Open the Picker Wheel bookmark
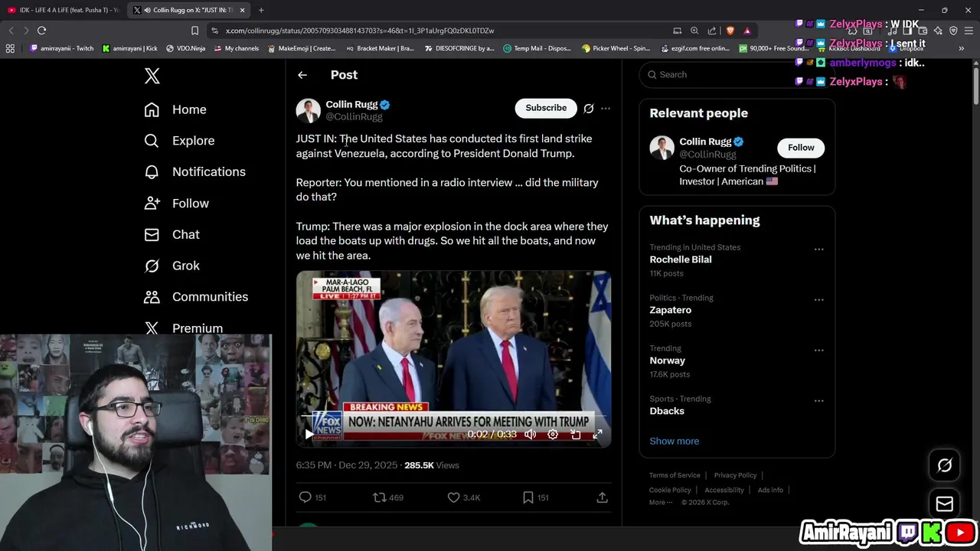980x551 pixels. pos(616,48)
